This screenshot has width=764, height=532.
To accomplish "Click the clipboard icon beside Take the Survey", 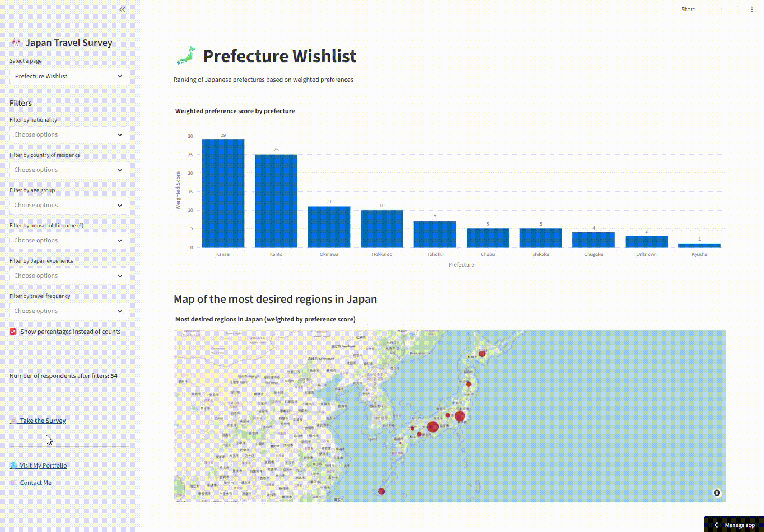I will [x=13, y=420].
